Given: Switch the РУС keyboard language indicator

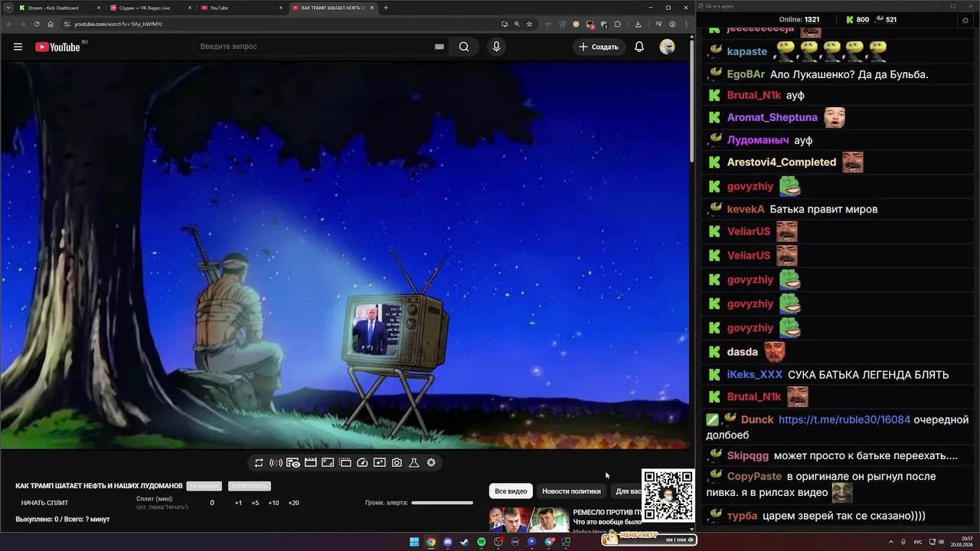Looking at the screenshot, I should click(918, 542).
